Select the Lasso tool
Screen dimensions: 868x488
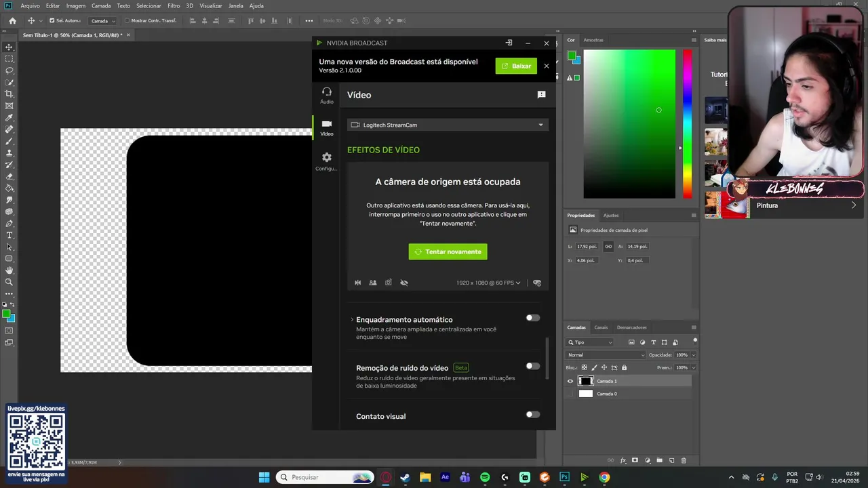click(x=9, y=70)
